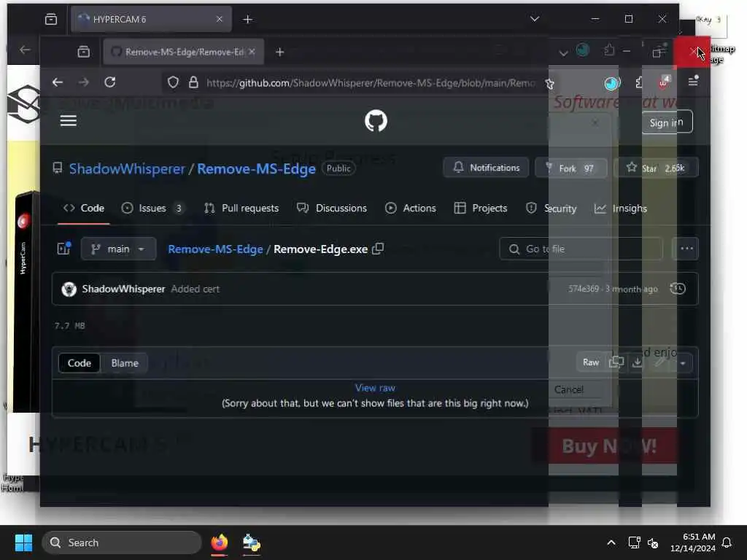
Task: Click the Sign in button
Action: tap(667, 122)
